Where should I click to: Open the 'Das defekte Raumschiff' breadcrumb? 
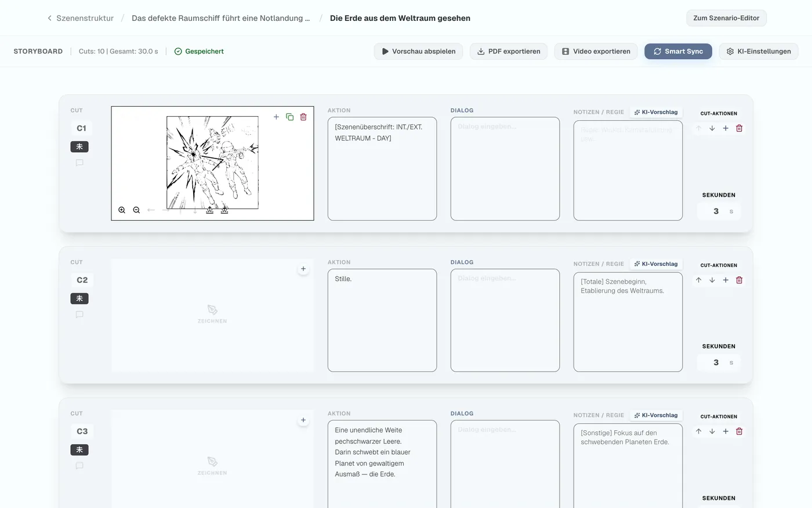pyautogui.click(x=220, y=18)
